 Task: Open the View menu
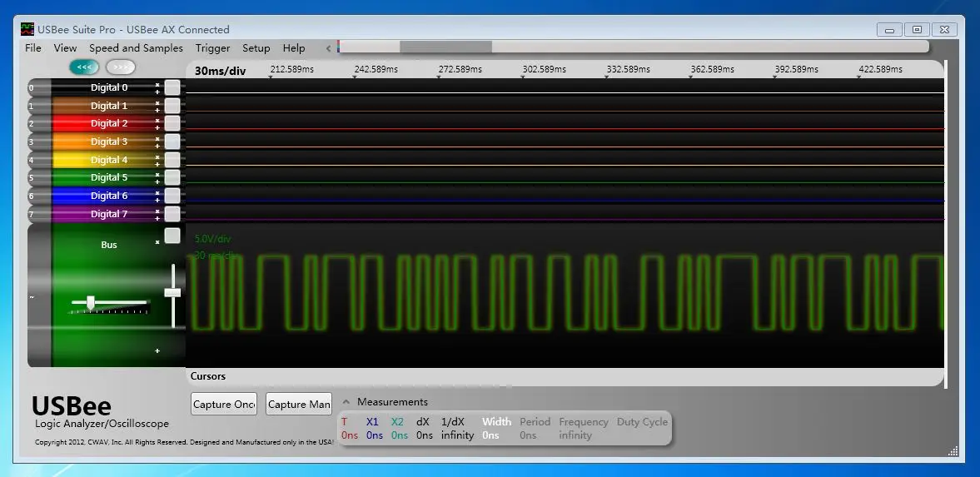click(x=65, y=48)
